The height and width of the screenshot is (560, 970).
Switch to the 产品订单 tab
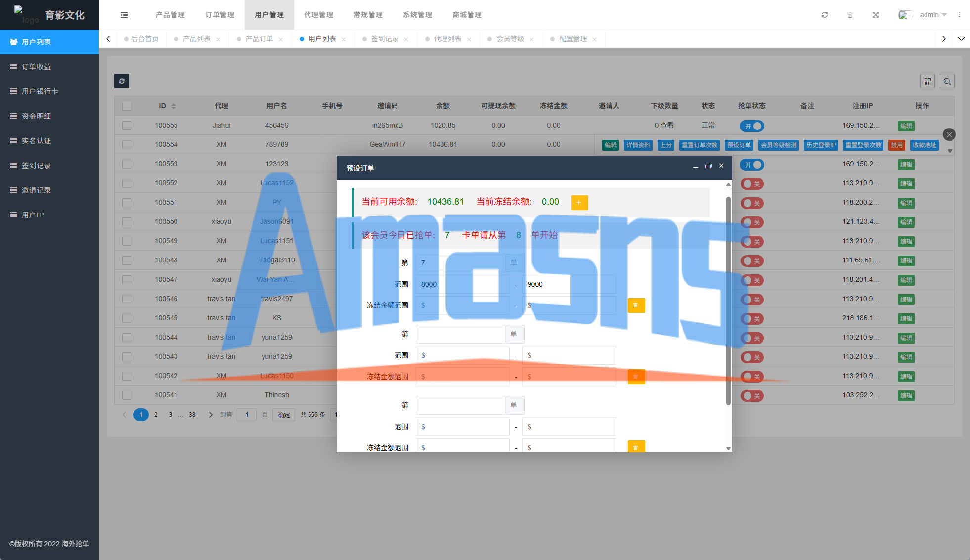click(259, 39)
